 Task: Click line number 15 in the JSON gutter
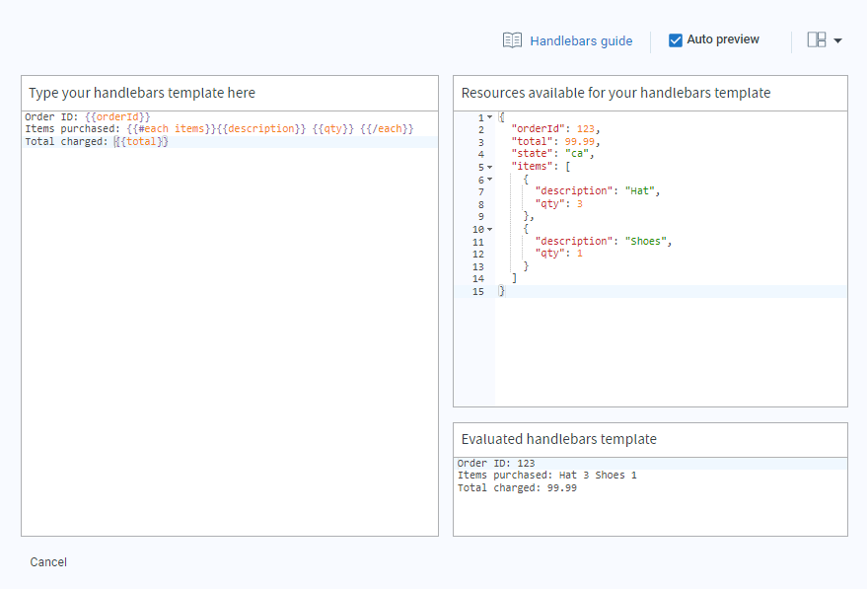coord(478,292)
